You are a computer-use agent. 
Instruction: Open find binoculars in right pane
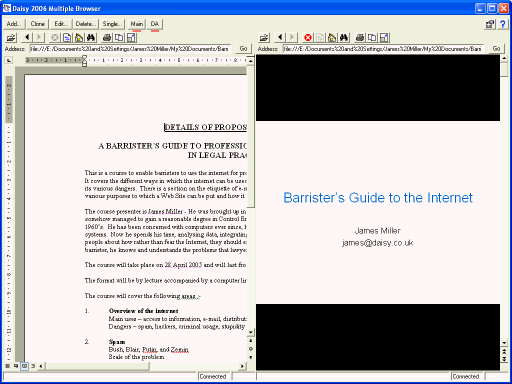[344, 37]
